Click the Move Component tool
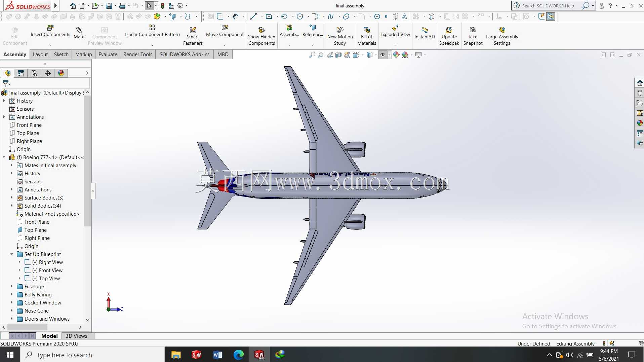 click(x=225, y=31)
